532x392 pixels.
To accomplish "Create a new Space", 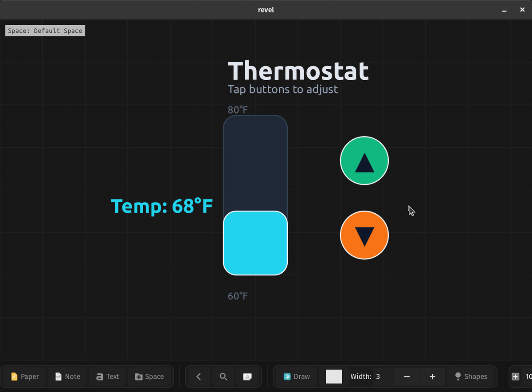I will point(149,376).
